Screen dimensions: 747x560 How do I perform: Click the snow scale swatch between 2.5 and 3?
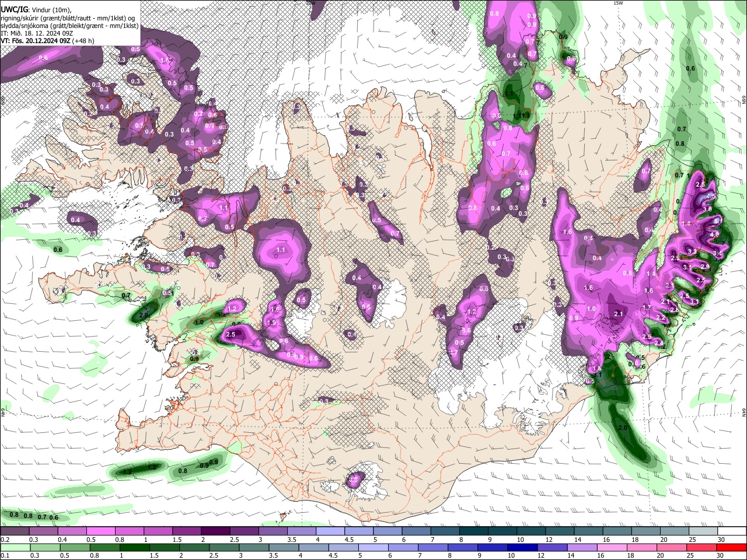click(x=244, y=531)
